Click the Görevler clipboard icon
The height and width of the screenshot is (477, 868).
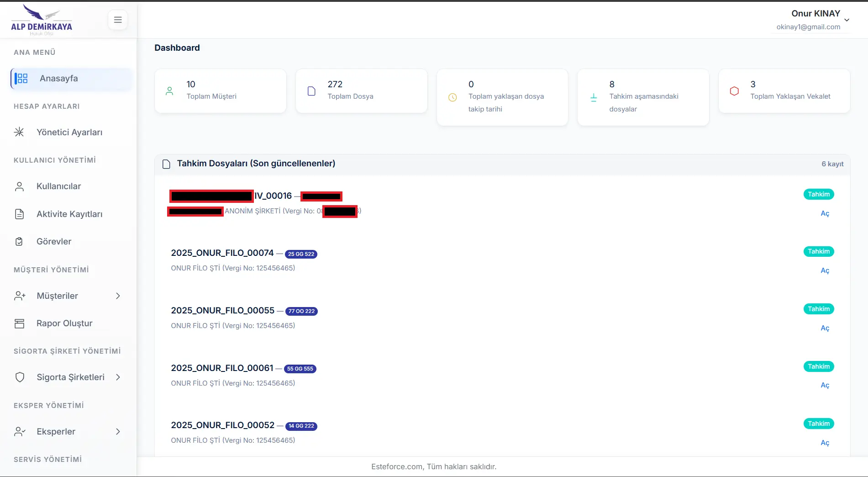point(19,241)
